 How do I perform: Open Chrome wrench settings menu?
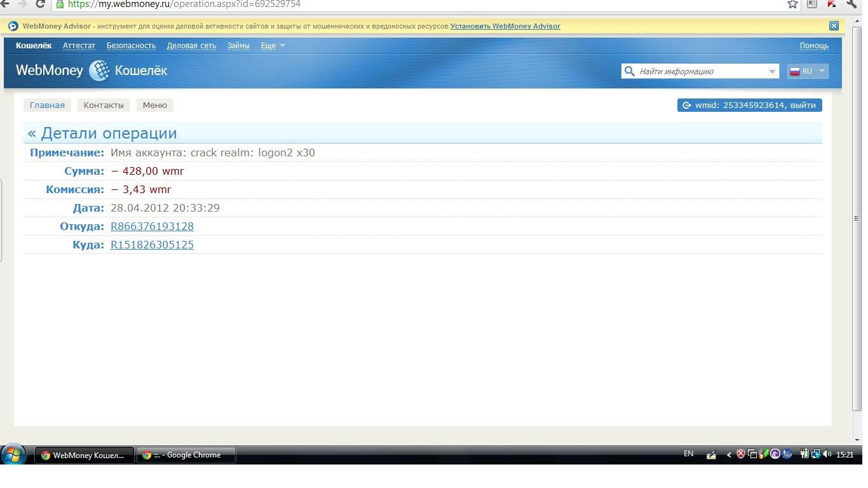(x=852, y=4)
